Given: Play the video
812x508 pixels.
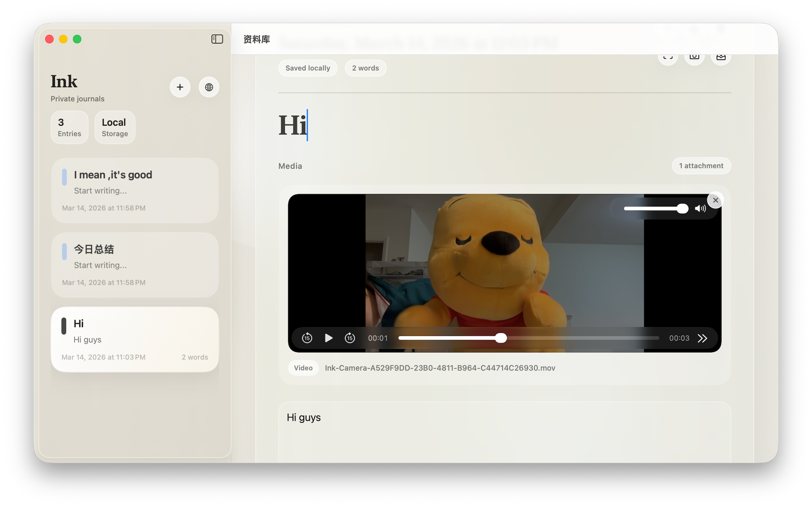Looking at the screenshot, I should (329, 338).
